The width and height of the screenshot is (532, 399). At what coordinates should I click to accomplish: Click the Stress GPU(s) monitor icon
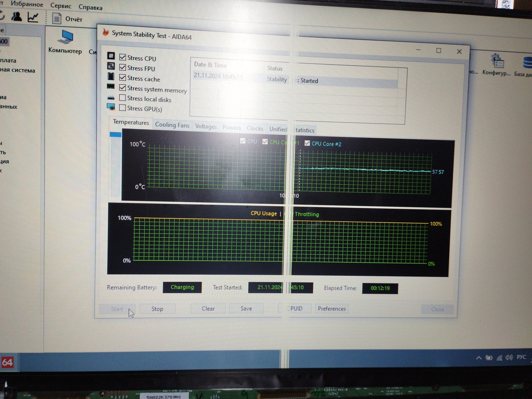pyautogui.click(x=111, y=107)
